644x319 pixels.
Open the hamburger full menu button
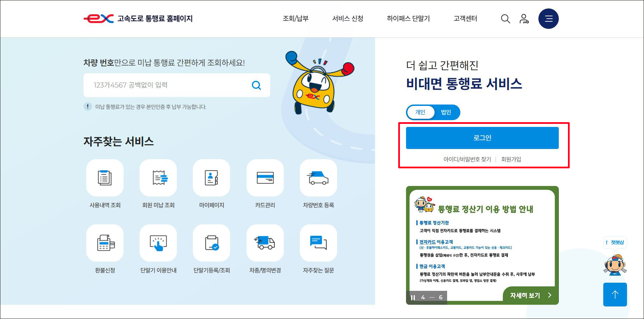pos(549,19)
